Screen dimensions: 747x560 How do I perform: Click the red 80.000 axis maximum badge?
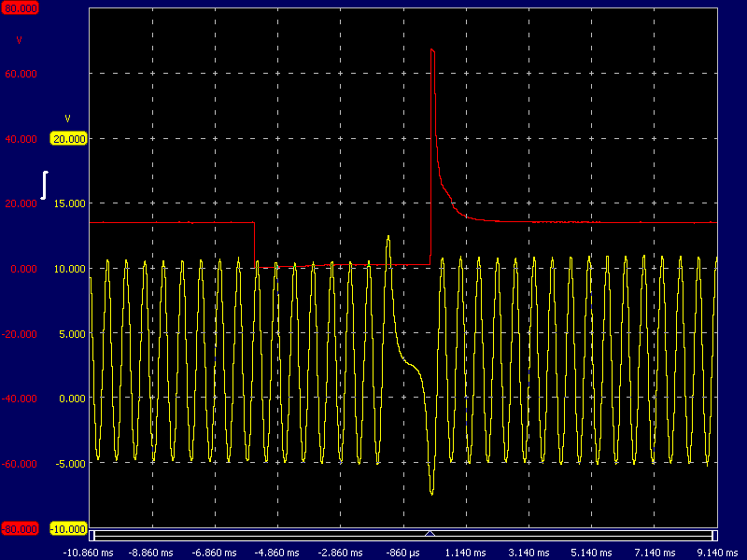pyautogui.click(x=19, y=7)
